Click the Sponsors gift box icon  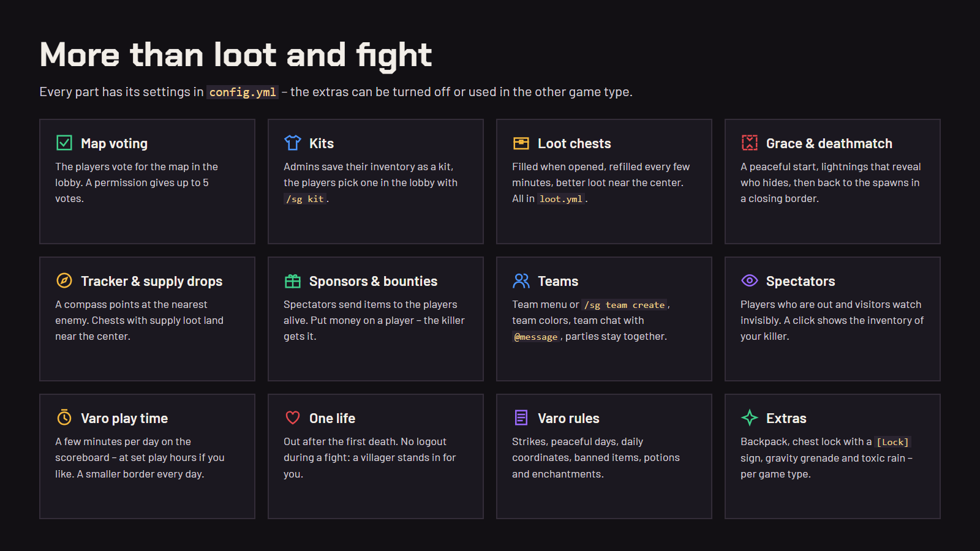293,280
